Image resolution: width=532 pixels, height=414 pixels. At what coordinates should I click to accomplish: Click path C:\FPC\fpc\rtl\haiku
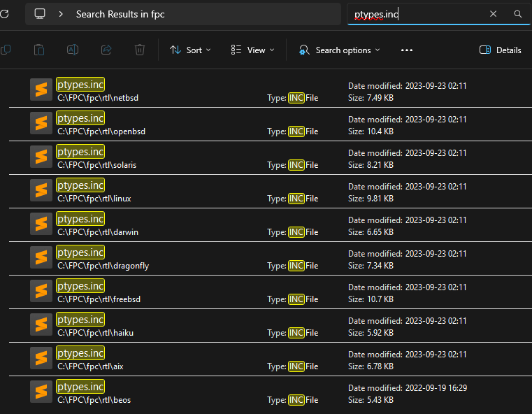96,334
